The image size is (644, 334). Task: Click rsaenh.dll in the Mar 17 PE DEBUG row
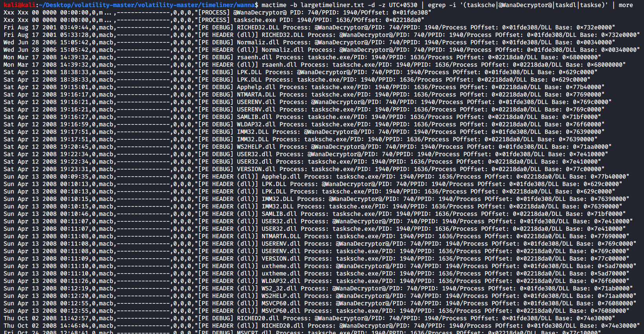coord(255,57)
